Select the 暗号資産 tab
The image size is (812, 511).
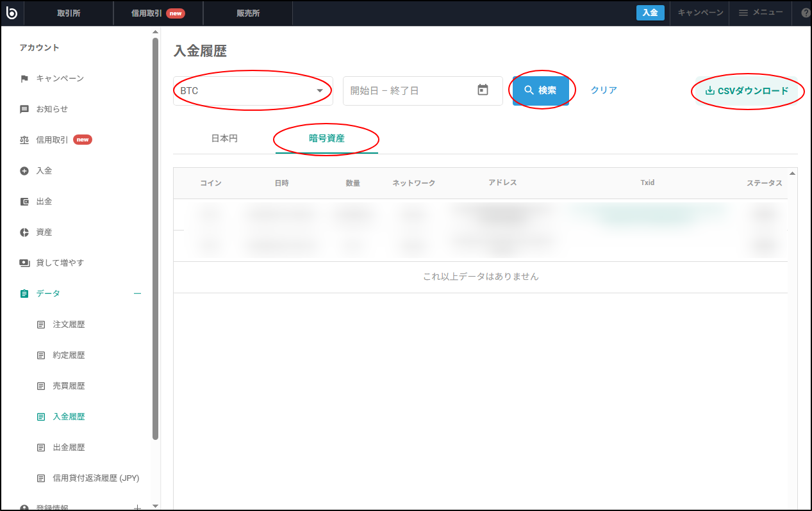coord(326,138)
